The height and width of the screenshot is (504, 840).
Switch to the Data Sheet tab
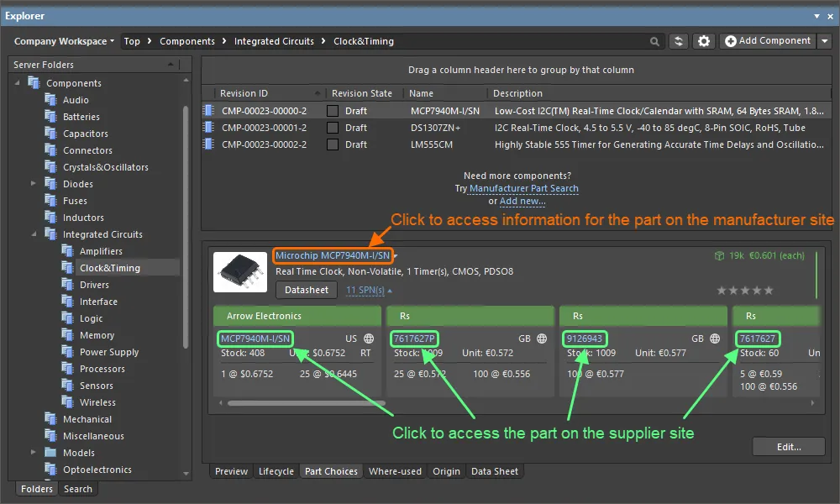(x=495, y=471)
